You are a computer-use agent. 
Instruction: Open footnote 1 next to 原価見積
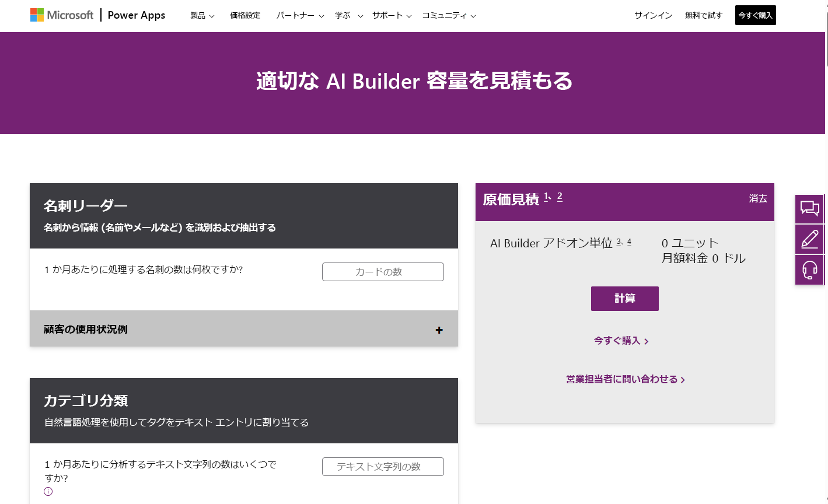tap(546, 197)
